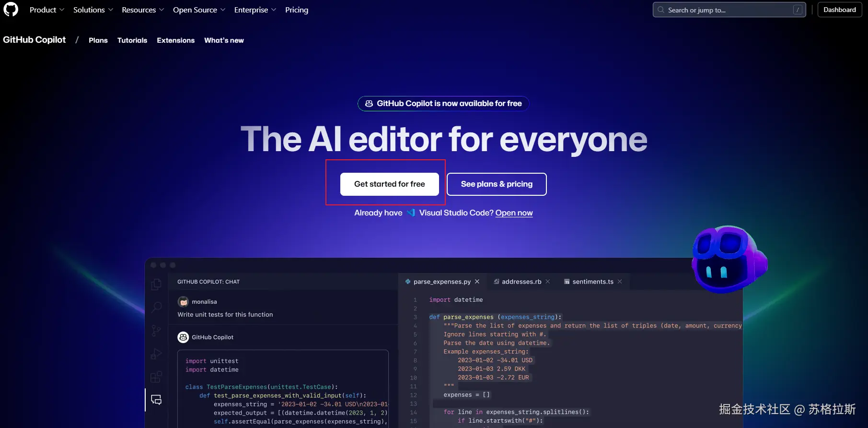
Task: Click the GitHub Octocat logo
Action: coord(11,10)
